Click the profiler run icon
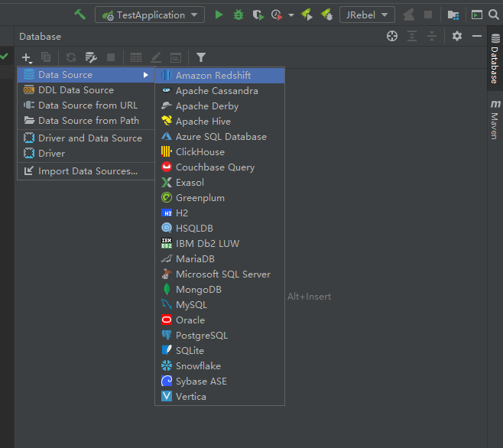This screenshot has width=503, height=448. (x=277, y=15)
